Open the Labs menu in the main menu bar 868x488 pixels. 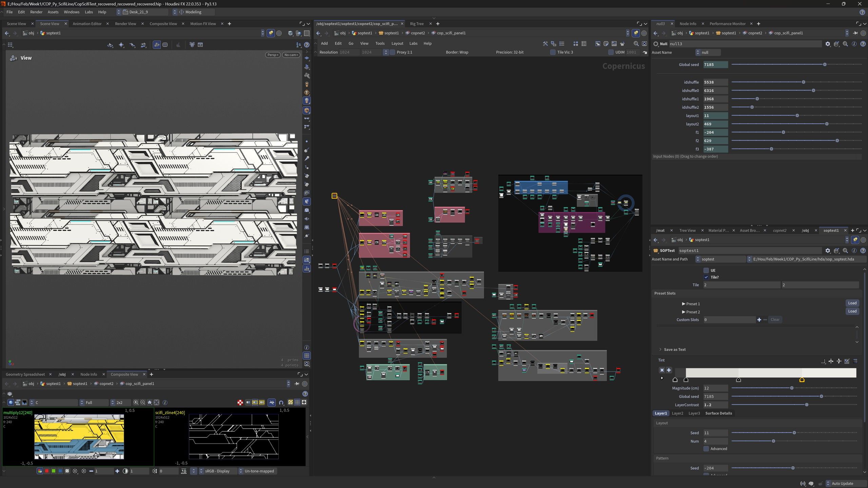tap(88, 12)
